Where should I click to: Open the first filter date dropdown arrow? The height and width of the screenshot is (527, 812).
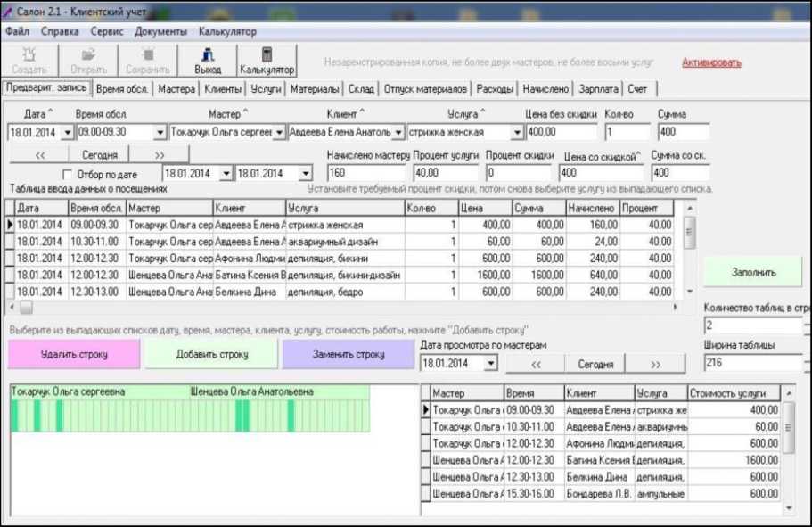[x=226, y=174]
